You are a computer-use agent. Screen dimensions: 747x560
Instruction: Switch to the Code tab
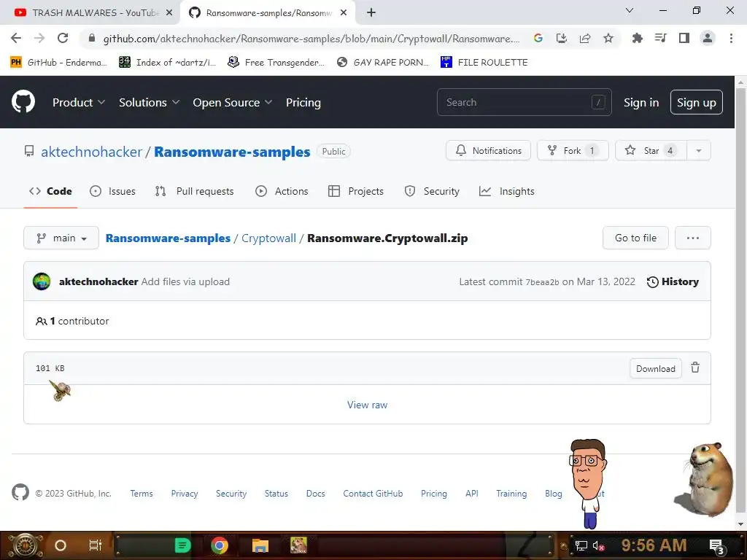(50, 191)
